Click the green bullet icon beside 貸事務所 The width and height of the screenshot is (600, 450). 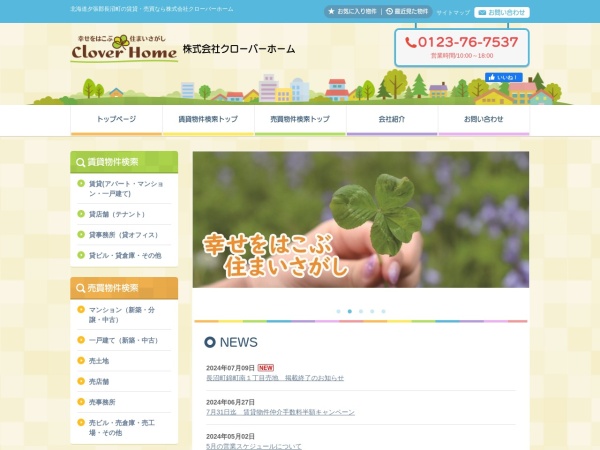click(x=81, y=234)
